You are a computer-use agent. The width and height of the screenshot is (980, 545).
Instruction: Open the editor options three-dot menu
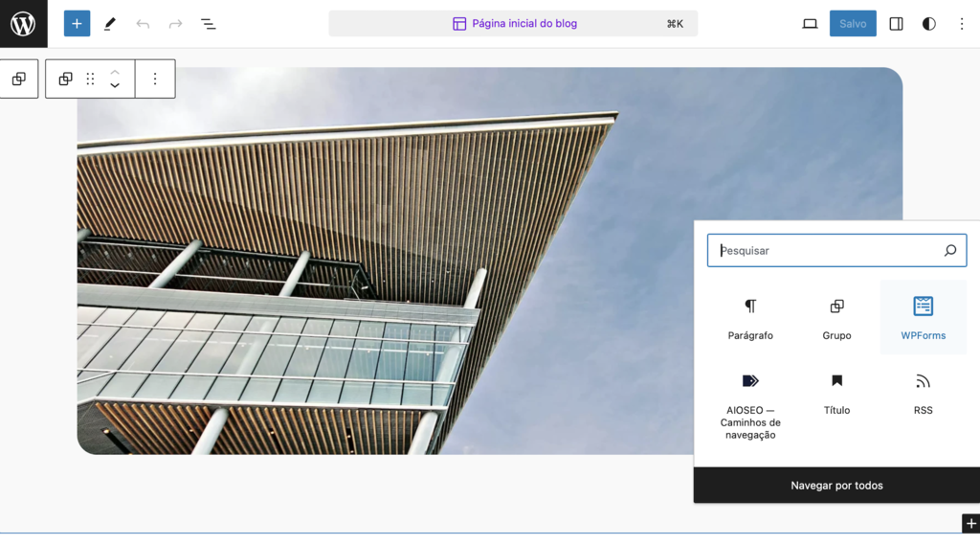[962, 24]
